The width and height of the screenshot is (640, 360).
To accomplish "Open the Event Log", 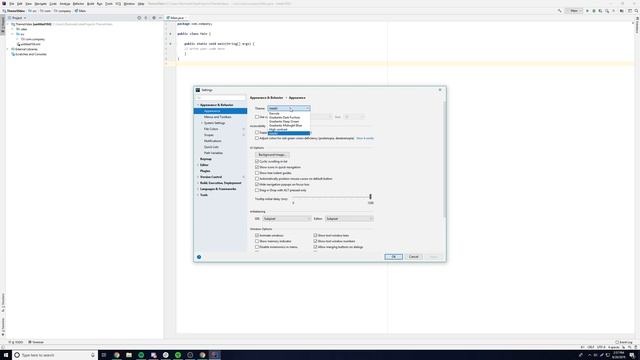I will pyautogui.click(x=624, y=342).
